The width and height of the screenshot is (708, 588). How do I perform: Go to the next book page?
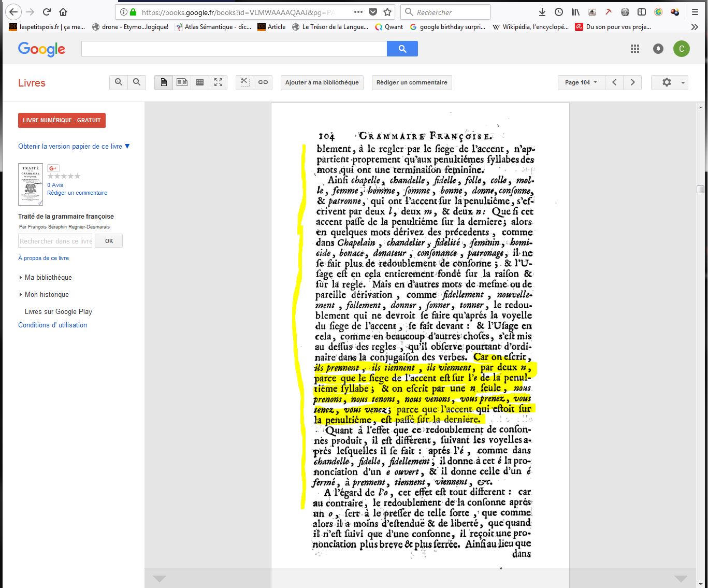[632, 82]
